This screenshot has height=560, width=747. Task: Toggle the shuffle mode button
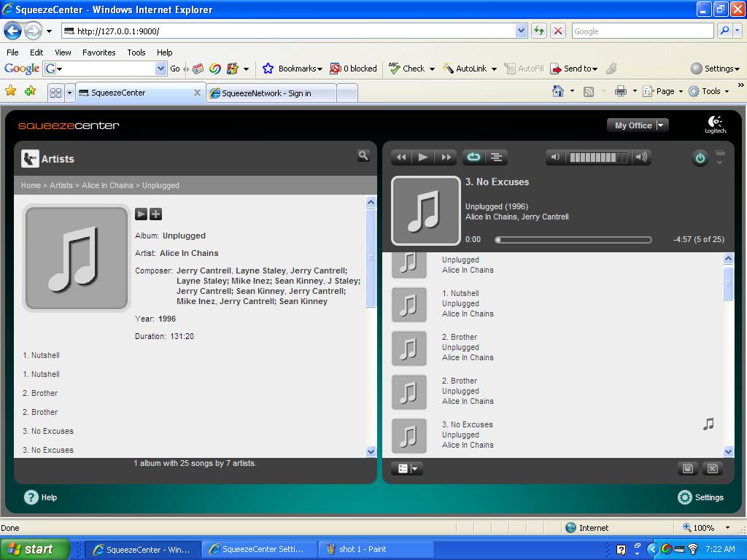pyautogui.click(x=496, y=157)
